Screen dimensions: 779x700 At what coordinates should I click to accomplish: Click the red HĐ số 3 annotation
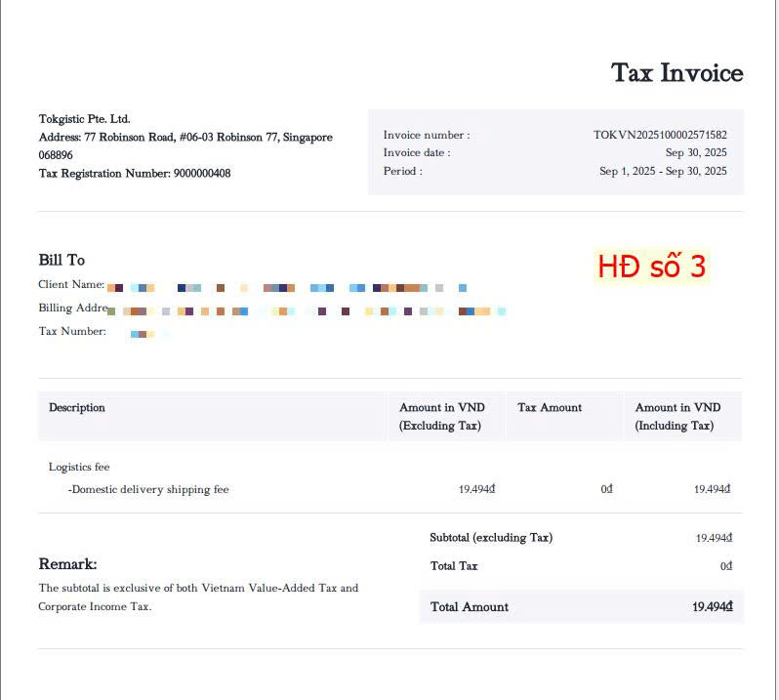651,267
